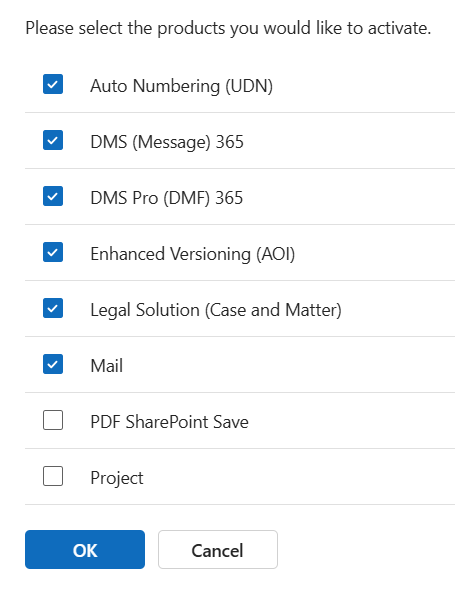Dismiss the dialog with Cancel
The image size is (455, 589).
pos(218,549)
